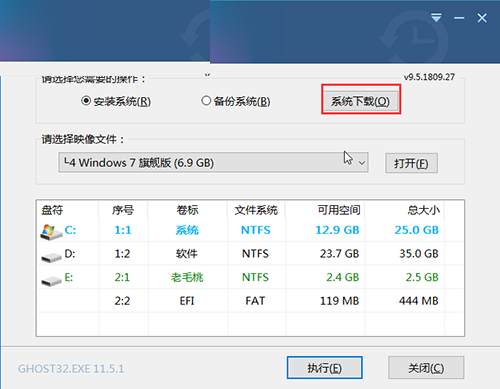Click the 软件 volume label cell
Image resolution: width=500 pixels, height=389 pixels.
click(187, 254)
